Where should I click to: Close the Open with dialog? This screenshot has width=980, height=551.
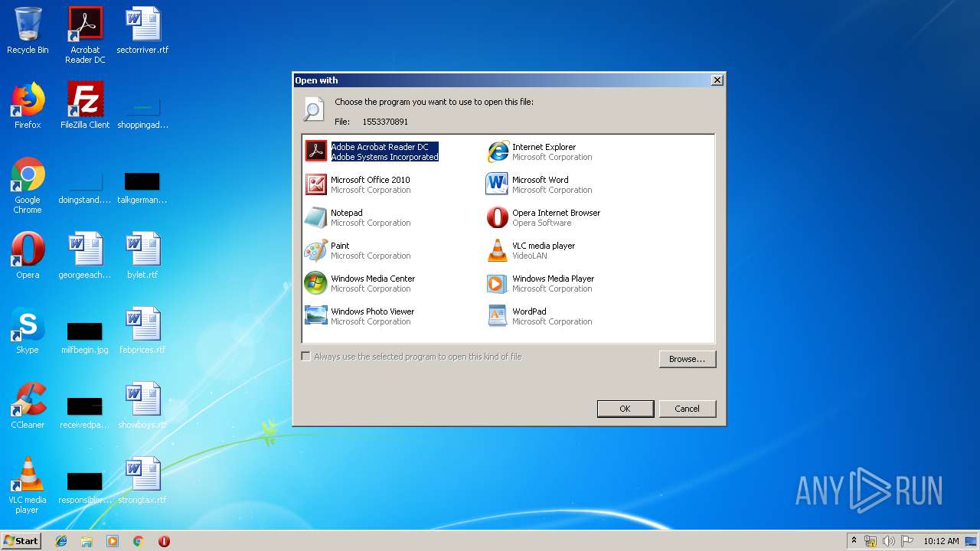717,80
